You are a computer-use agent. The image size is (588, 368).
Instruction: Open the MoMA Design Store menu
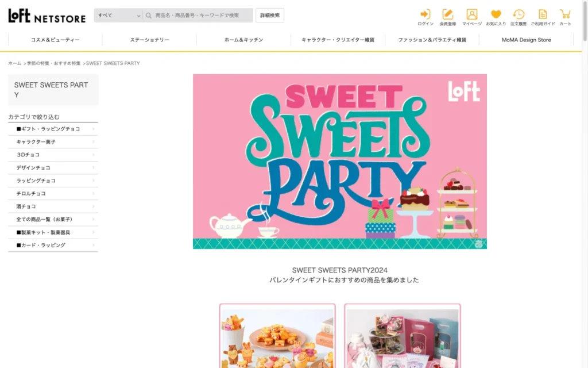[x=526, y=40]
